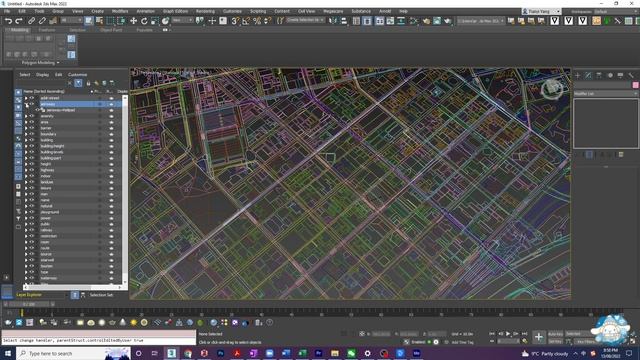Play the animation
Image resolution: width=640 pixels, height=360 pixels.
click(508, 334)
